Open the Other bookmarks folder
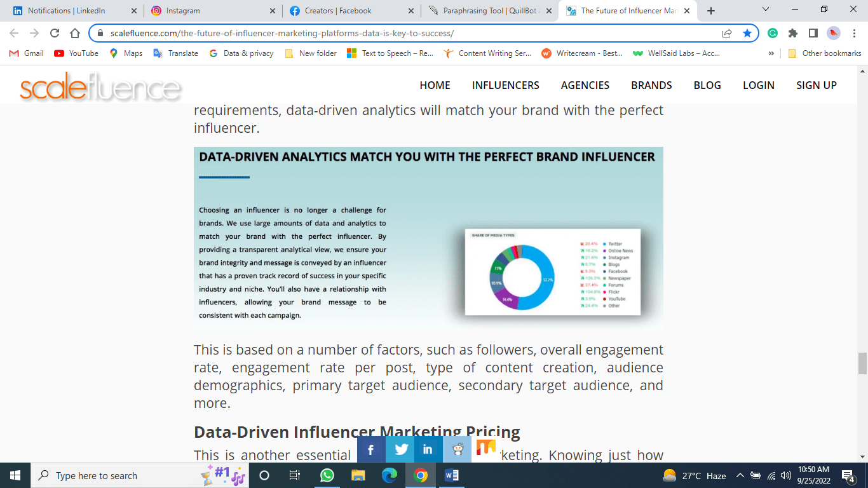868x488 pixels. [824, 53]
